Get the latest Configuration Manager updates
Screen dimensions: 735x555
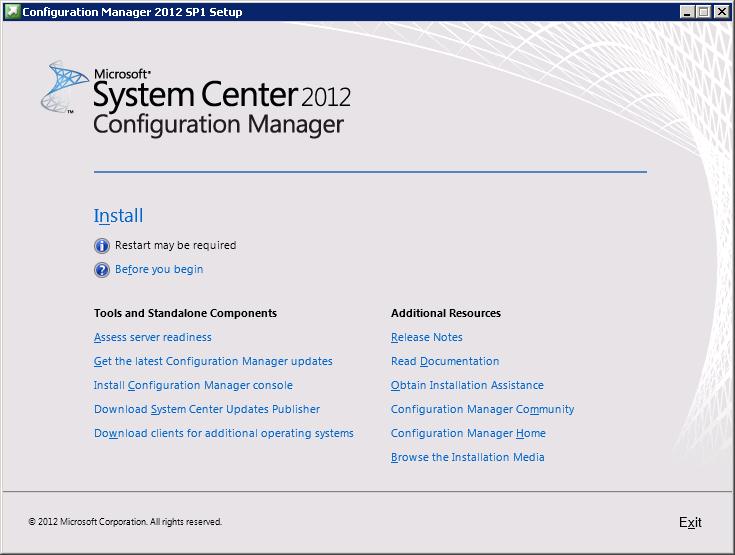tap(213, 361)
